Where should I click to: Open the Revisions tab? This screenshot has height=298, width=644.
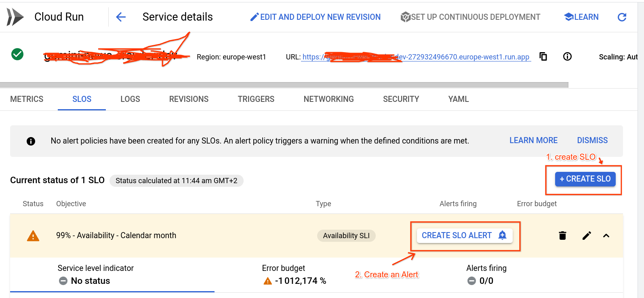(x=189, y=99)
